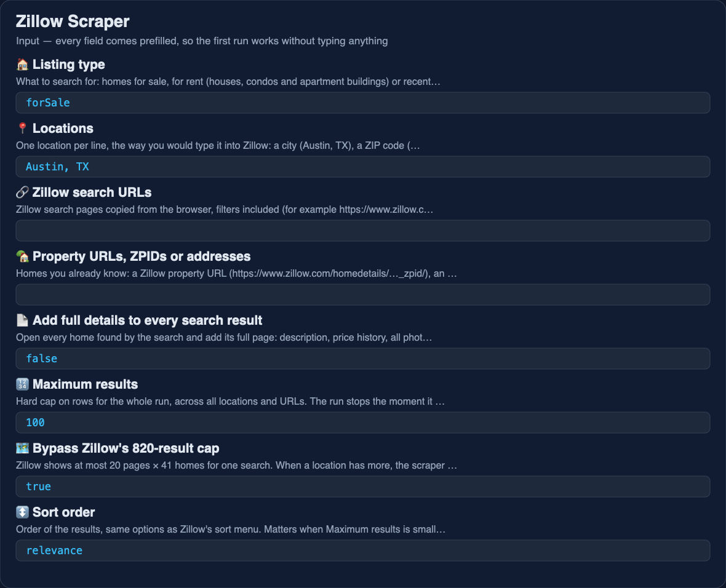This screenshot has width=726, height=588.
Task: Click the description 'Zillow search pages copied from the browser'
Action: click(x=225, y=209)
